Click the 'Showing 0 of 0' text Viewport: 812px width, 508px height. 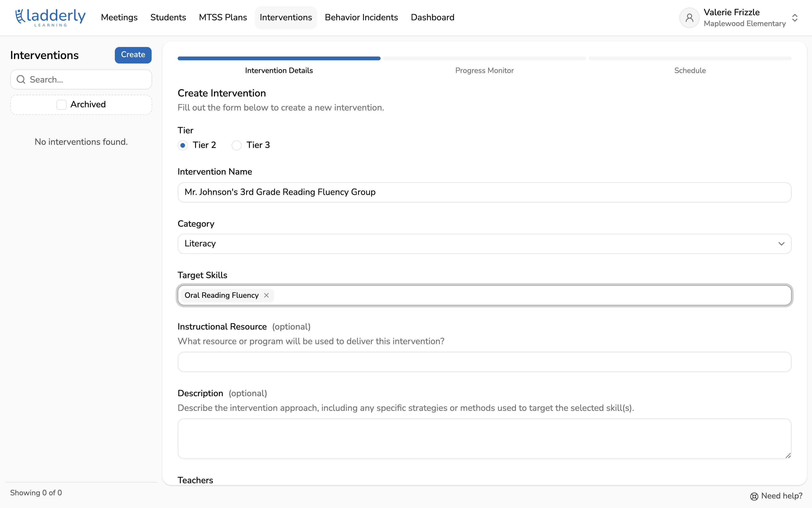click(36, 493)
